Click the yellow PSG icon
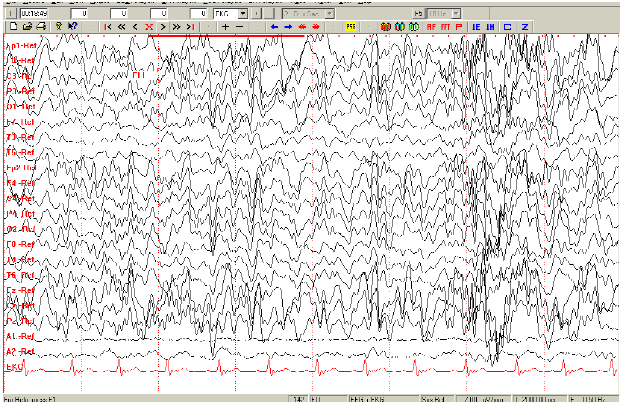This screenshot has height=408, width=623. (x=351, y=27)
